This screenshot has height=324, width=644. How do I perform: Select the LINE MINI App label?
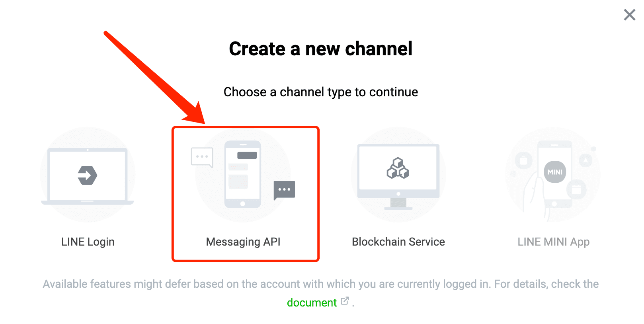tap(554, 242)
